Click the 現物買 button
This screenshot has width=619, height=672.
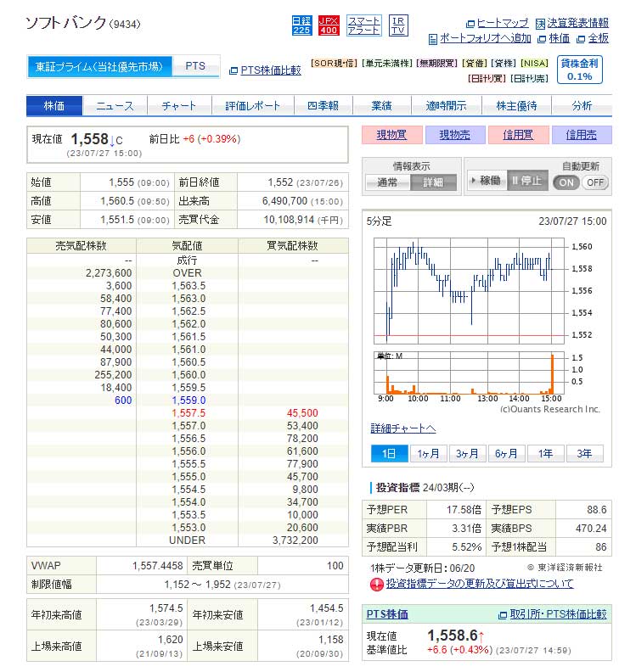pos(391,135)
